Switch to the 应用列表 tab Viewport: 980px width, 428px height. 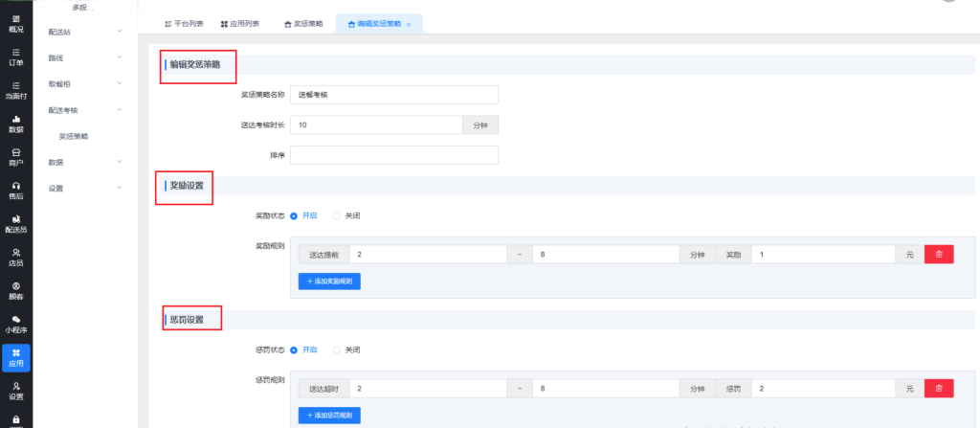tap(238, 23)
